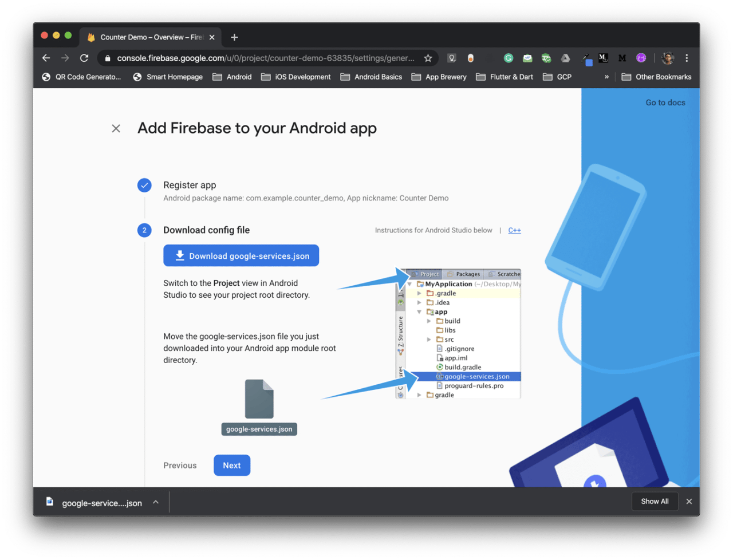Image resolution: width=733 pixels, height=560 pixels.
Task: Click the Register app step title
Action: point(190,185)
